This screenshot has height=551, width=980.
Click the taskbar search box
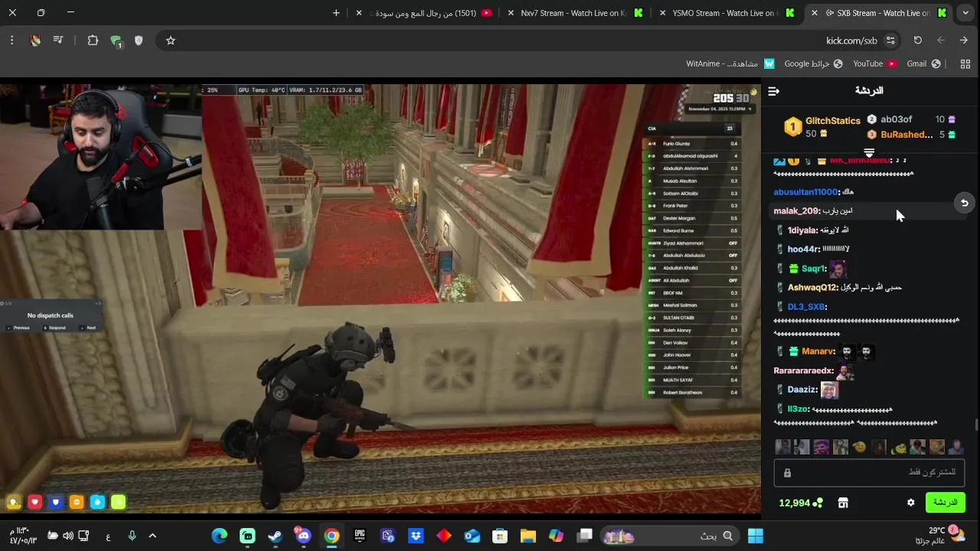tap(671, 536)
